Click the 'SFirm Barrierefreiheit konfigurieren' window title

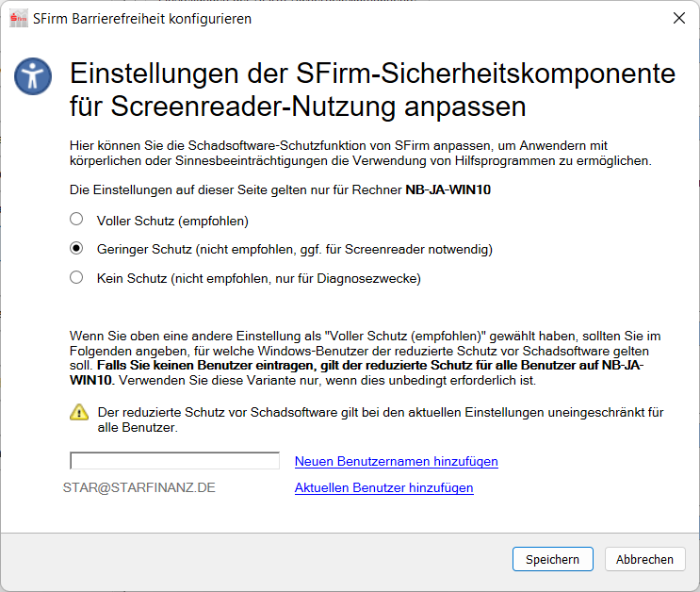(x=142, y=19)
